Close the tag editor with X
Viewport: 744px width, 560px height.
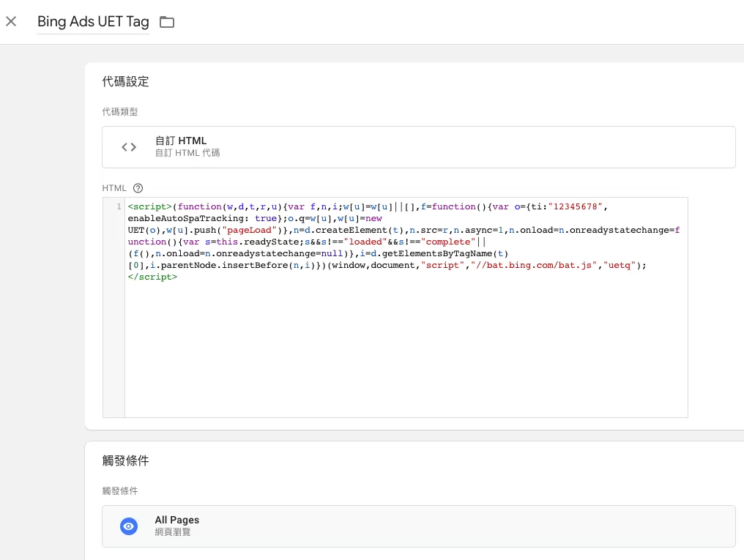point(11,21)
